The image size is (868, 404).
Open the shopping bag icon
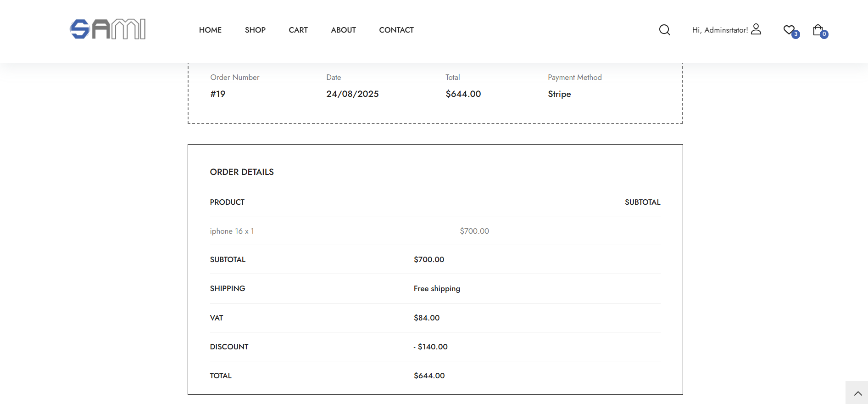point(817,30)
